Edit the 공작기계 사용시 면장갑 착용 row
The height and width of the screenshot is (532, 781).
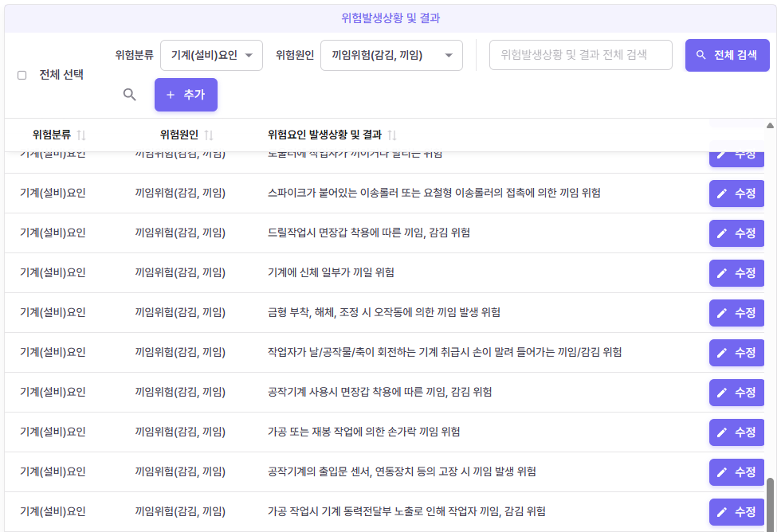click(x=736, y=393)
